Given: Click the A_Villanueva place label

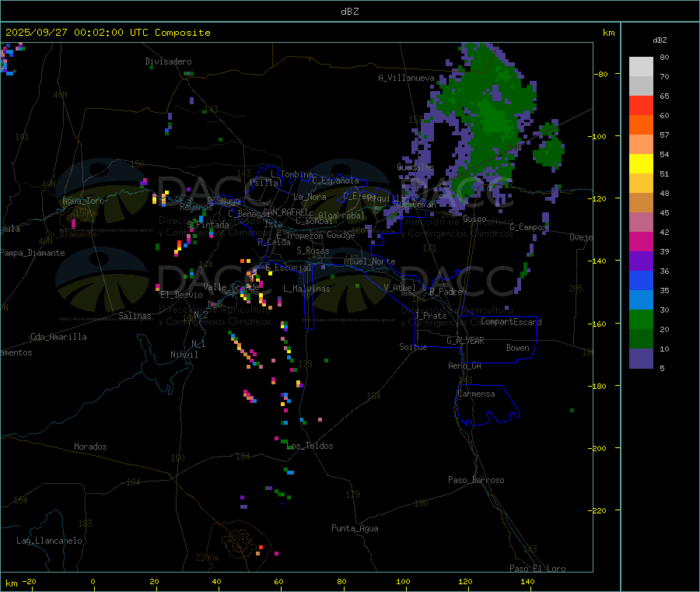Looking at the screenshot, I should point(406,78).
